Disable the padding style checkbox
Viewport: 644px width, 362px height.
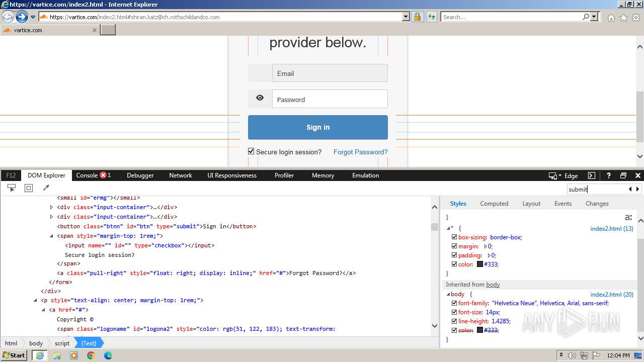pos(454,255)
